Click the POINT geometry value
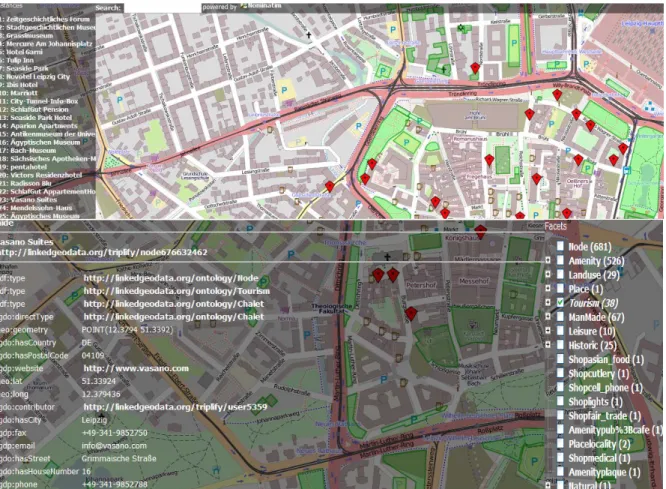666x489 pixels. (127, 330)
